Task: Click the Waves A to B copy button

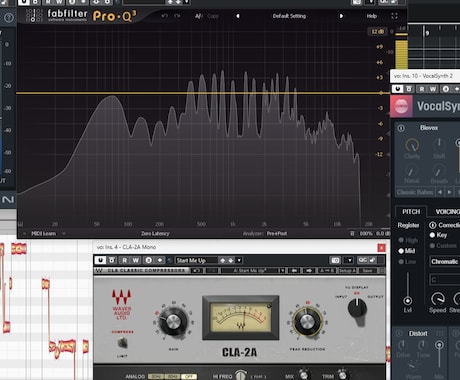Action: (x=326, y=271)
